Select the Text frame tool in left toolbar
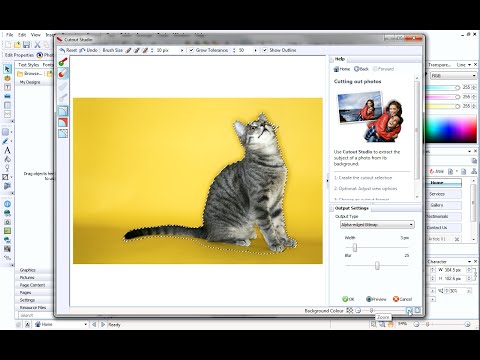Screen dimensions: 480x360 (x=7, y=87)
